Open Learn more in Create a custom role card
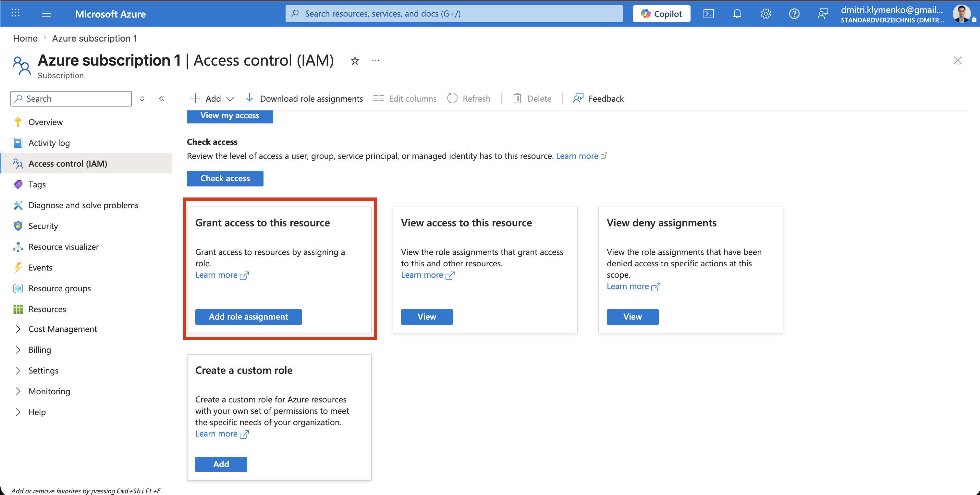Viewport: 980px width, 495px height. click(222, 434)
